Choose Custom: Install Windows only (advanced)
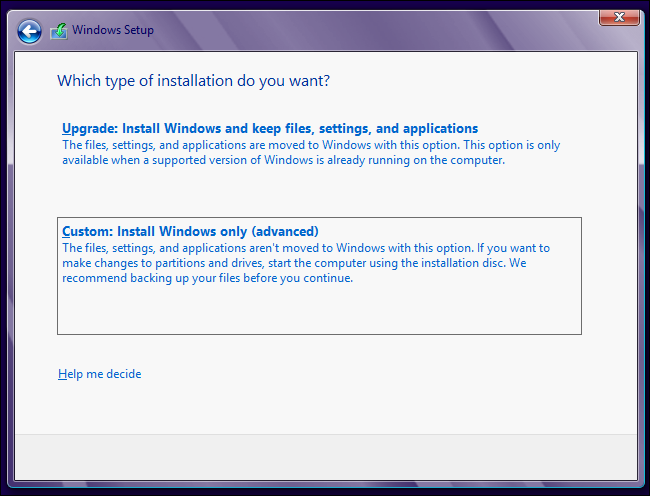 pyautogui.click(x=190, y=231)
